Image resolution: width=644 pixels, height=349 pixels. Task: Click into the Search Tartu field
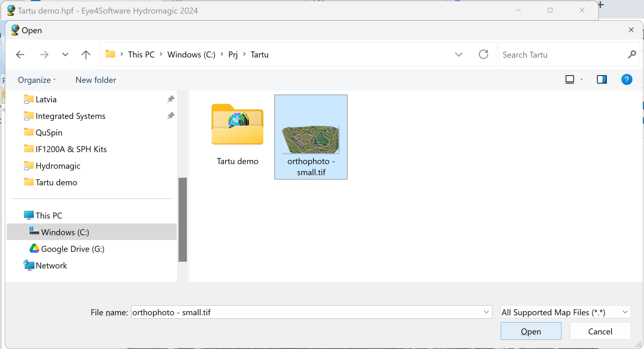[563, 54]
